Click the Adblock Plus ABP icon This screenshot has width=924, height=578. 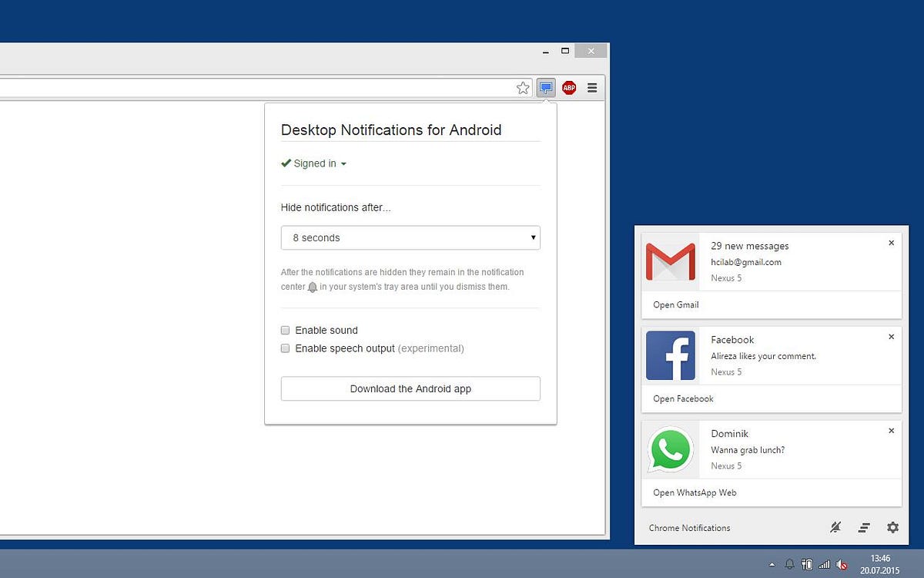click(x=569, y=87)
